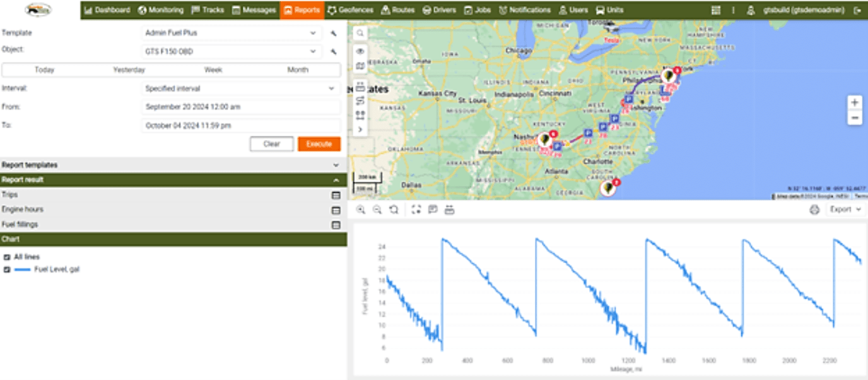868x380 pixels.
Task: Select the Yesterday quick interval button
Action: pyautogui.click(x=129, y=70)
